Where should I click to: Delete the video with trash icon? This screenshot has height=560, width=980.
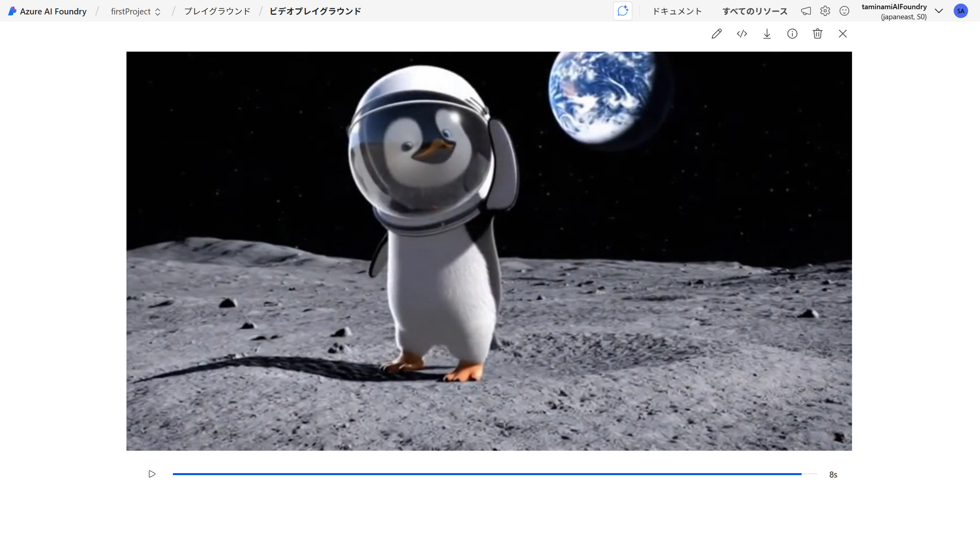tap(817, 34)
